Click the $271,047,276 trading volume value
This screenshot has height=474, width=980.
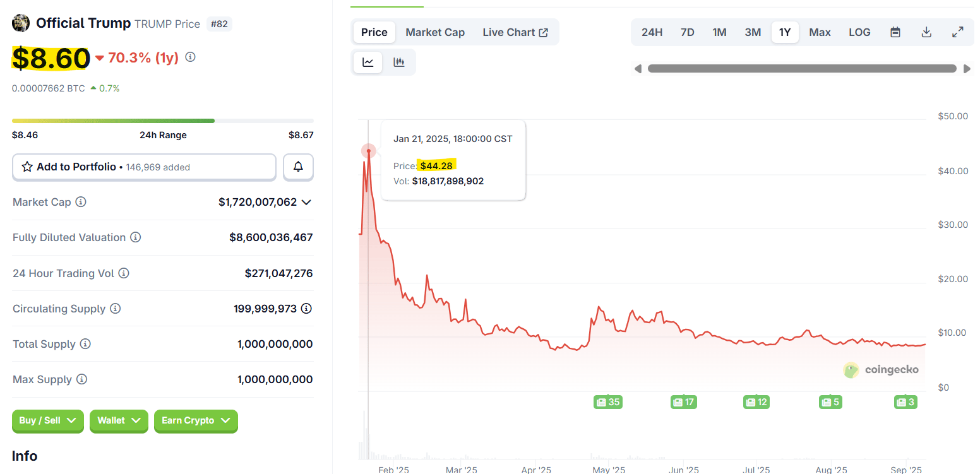pos(278,273)
